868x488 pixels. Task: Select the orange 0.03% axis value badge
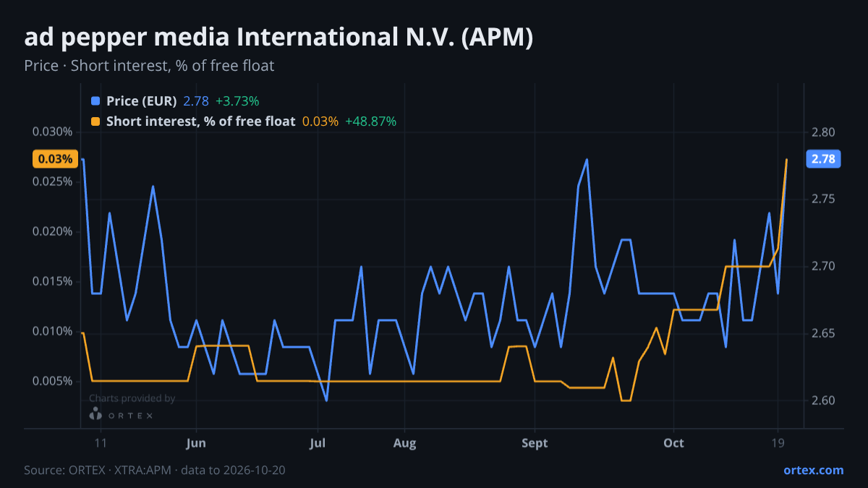tap(54, 159)
